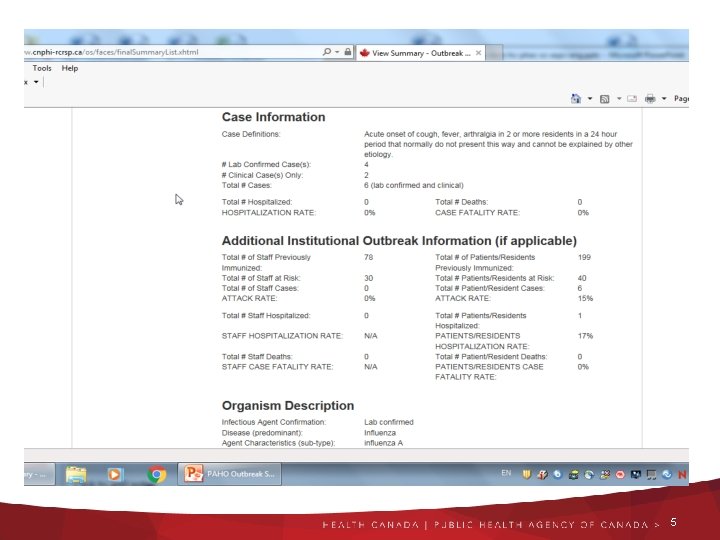Launch Windows Media Player from taskbar
Viewport: 720px width, 540px height.
pyautogui.click(x=115, y=474)
